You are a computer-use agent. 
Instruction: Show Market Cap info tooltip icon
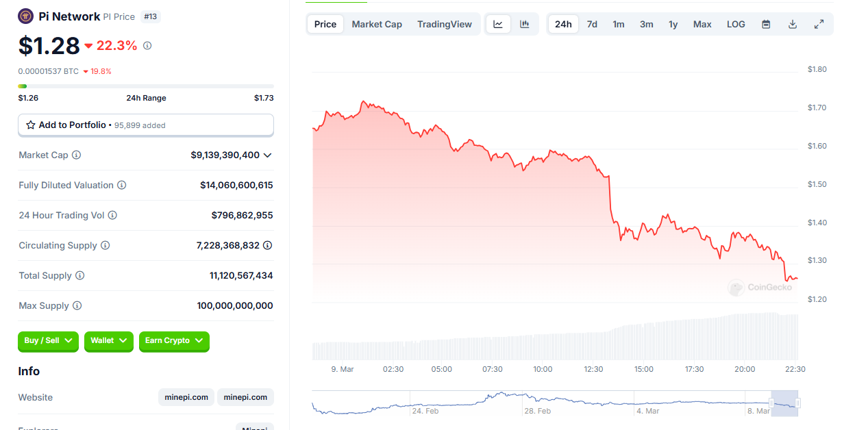[76, 155]
